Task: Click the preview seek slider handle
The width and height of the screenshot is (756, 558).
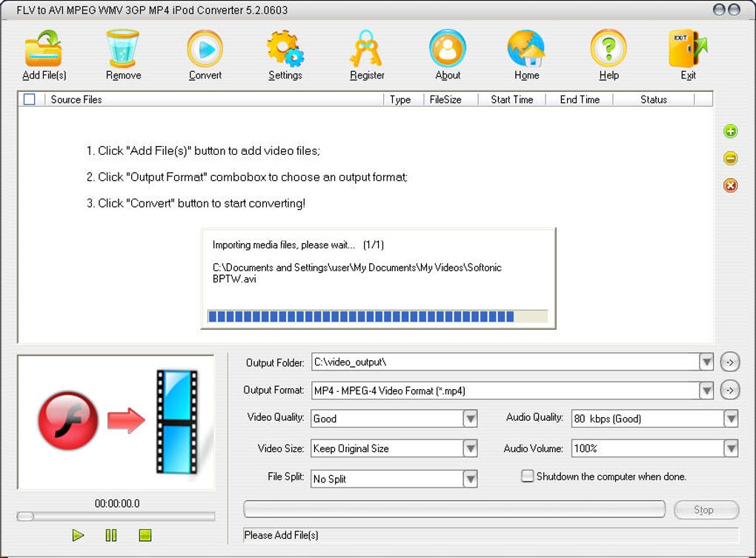Action: pyautogui.click(x=25, y=517)
